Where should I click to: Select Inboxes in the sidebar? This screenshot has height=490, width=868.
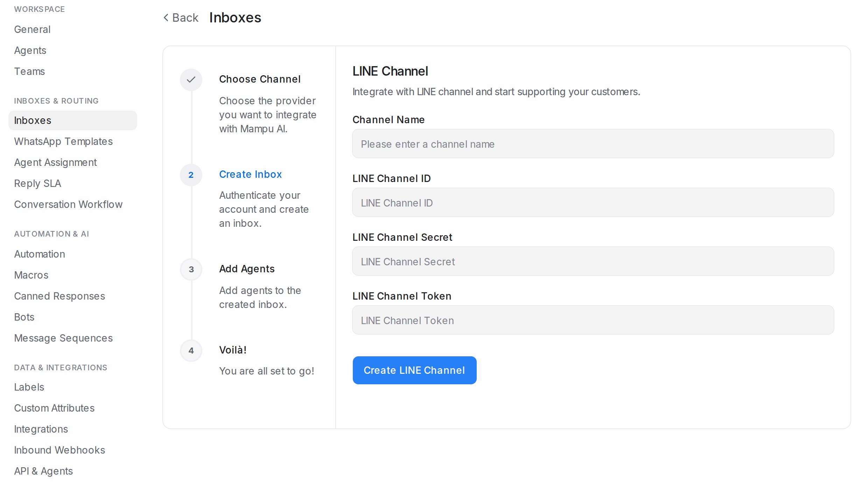pyautogui.click(x=73, y=120)
